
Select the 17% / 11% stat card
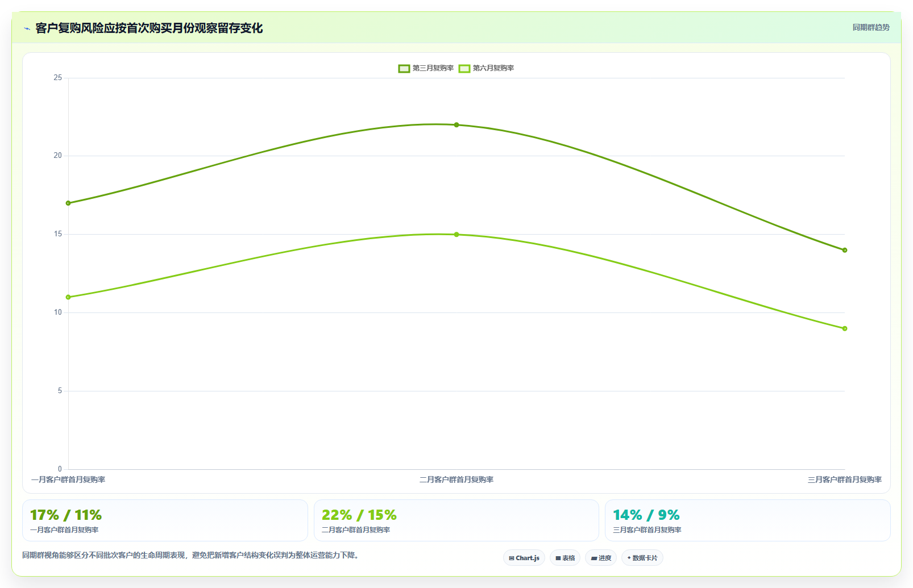(165, 520)
